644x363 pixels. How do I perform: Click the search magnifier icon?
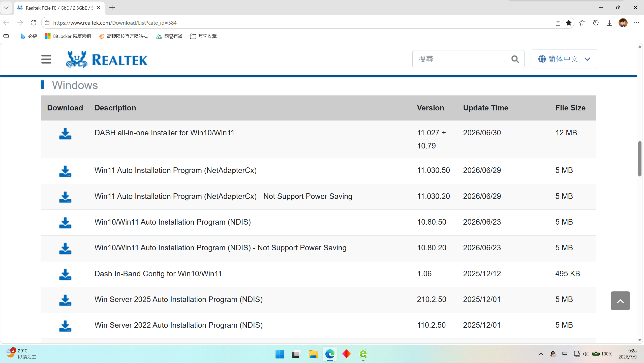pos(515,59)
